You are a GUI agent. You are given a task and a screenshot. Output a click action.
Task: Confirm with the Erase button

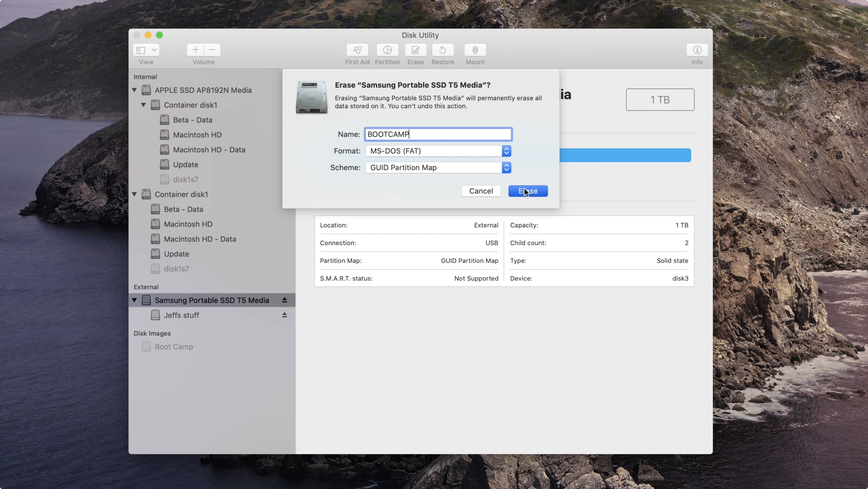[528, 191]
